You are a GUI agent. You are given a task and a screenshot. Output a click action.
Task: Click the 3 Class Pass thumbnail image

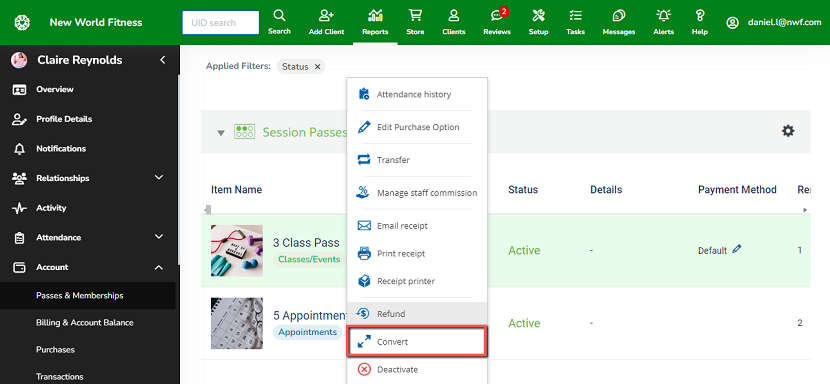point(237,251)
